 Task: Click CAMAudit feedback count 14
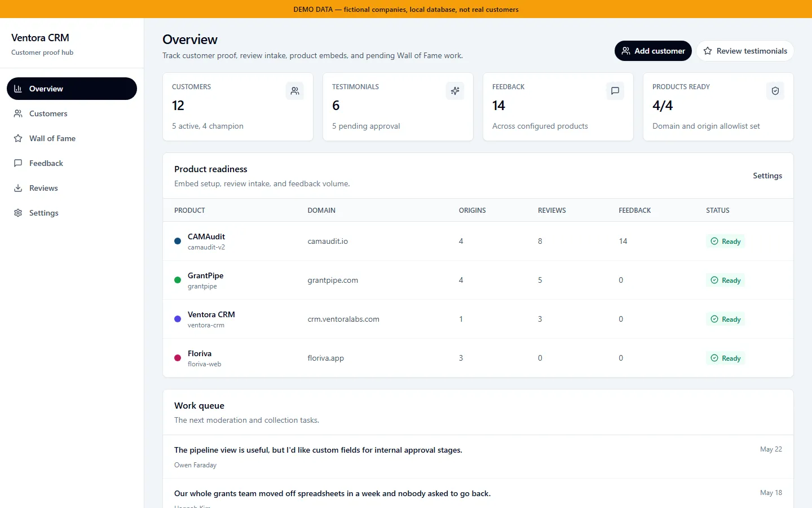[623, 241]
